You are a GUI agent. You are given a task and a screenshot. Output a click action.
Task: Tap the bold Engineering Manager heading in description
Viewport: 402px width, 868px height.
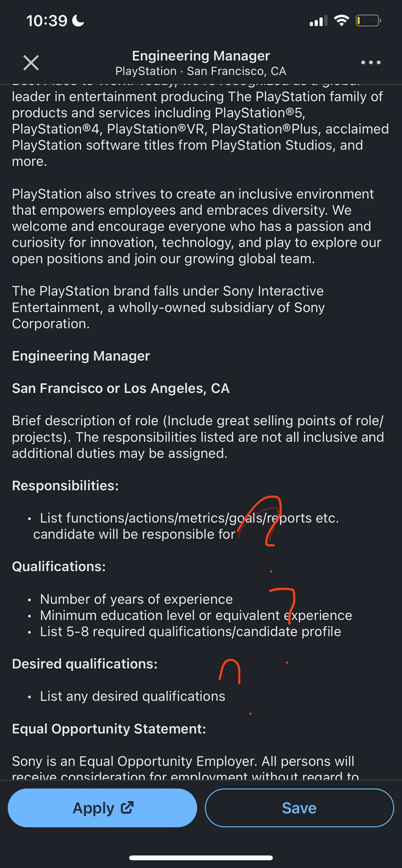click(81, 356)
